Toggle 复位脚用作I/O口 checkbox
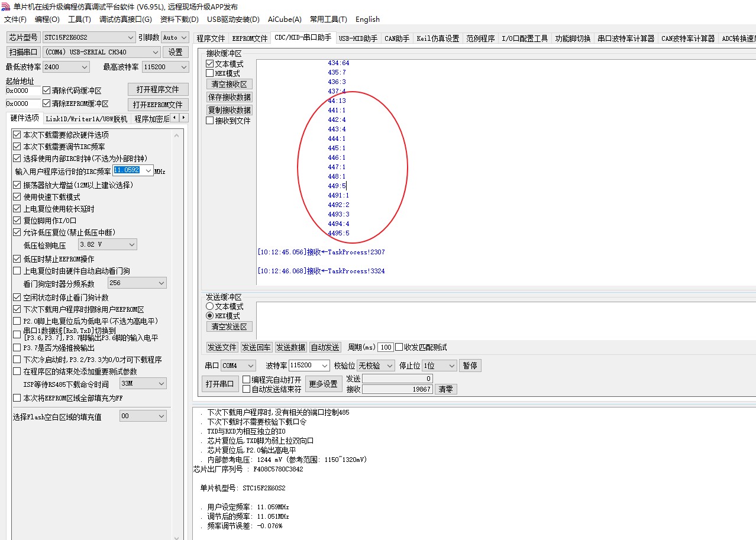The image size is (756, 540). click(17, 221)
